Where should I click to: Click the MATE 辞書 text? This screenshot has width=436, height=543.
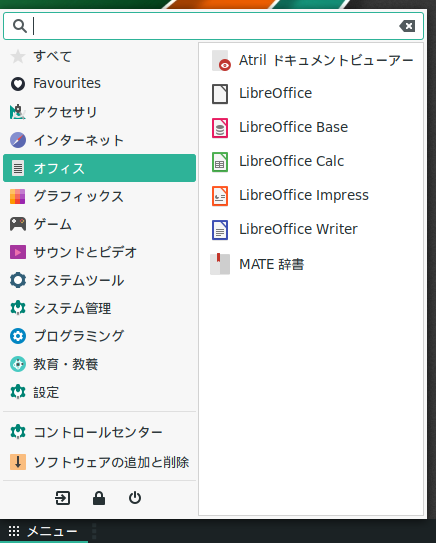pyautogui.click(x=272, y=264)
